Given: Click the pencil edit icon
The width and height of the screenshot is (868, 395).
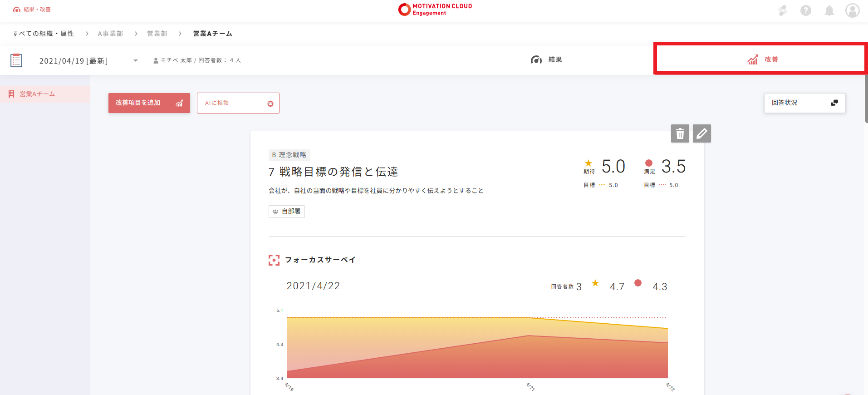Looking at the screenshot, I should 701,133.
